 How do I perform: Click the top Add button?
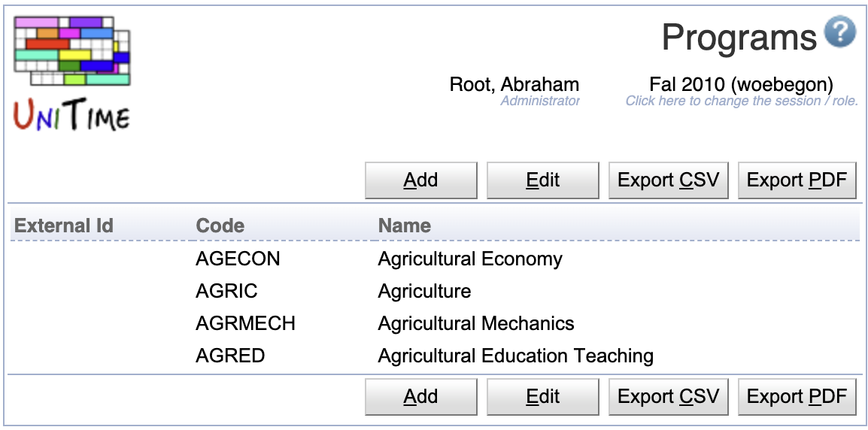420,180
